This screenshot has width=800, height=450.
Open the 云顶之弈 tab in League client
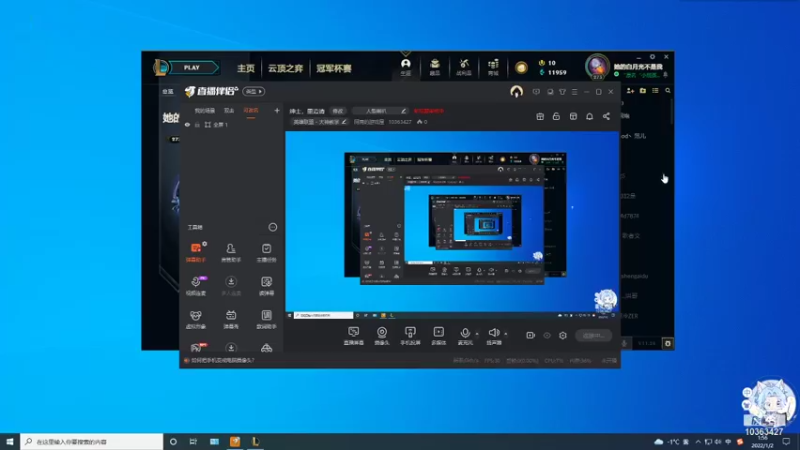point(285,68)
